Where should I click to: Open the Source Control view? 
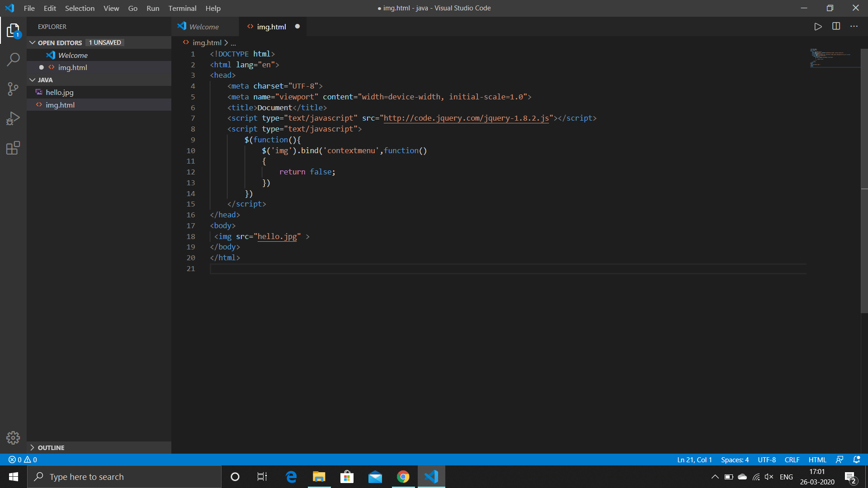click(x=13, y=89)
